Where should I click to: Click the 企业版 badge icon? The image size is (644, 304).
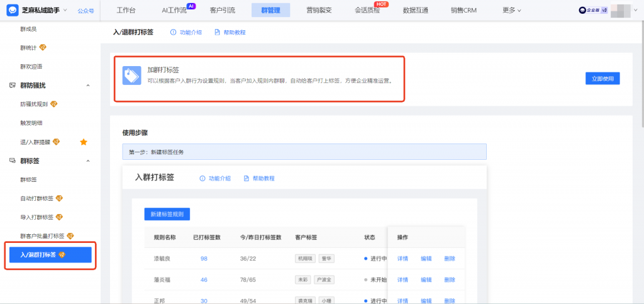(593, 11)
